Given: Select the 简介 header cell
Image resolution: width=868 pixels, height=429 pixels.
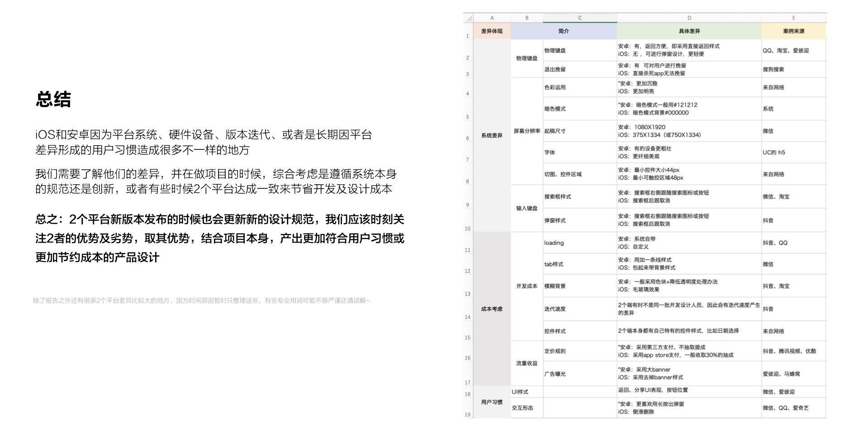Looking at the screenshot, I should pyautogui.click(x=563, y=31).
